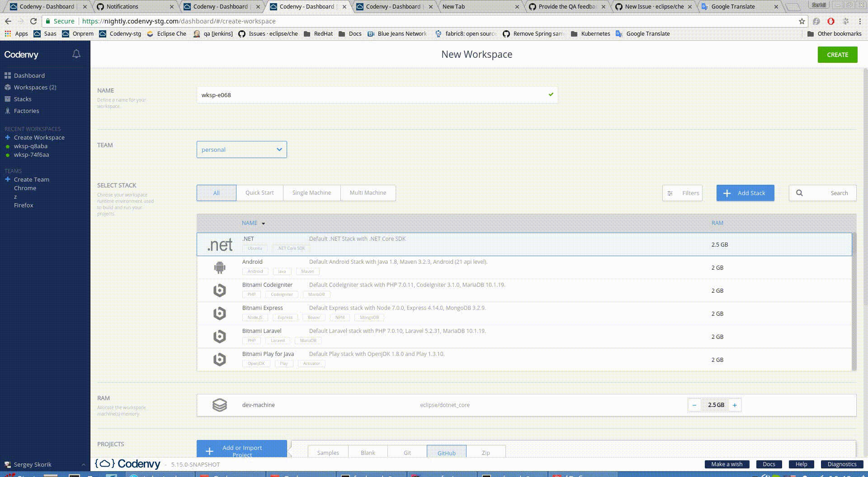
Task: Open Diagnostics button in footer
Action: [x=842, y=464]
